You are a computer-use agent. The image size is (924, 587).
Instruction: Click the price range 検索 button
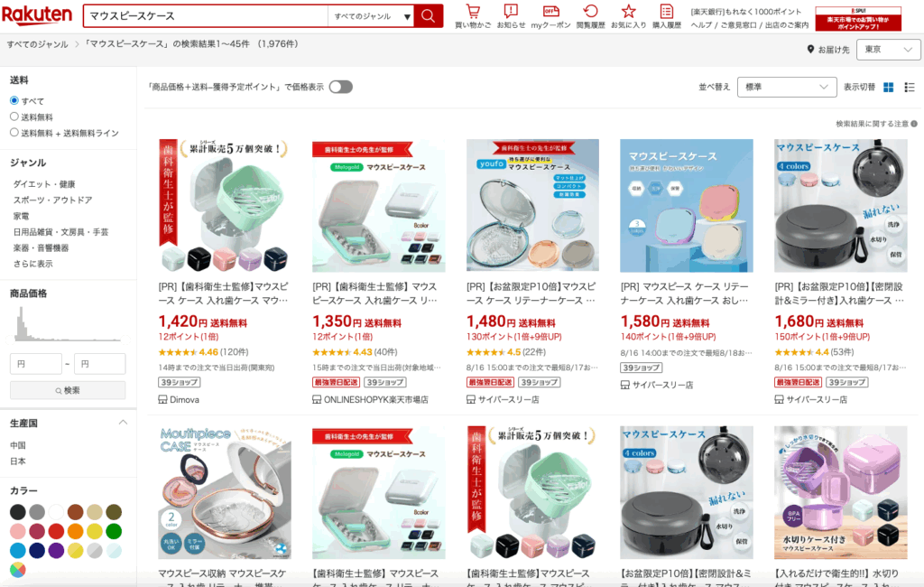pyautogui.click(x=68, y=390)
